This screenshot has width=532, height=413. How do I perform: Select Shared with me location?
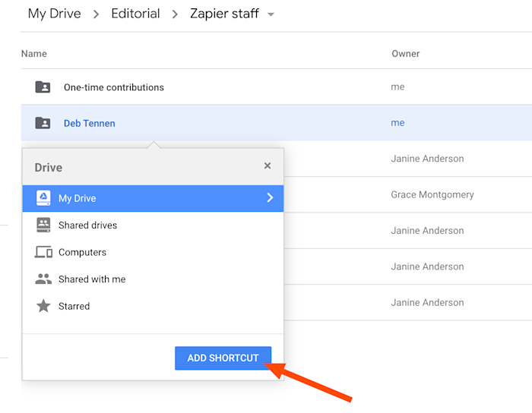tap(153, 279)
